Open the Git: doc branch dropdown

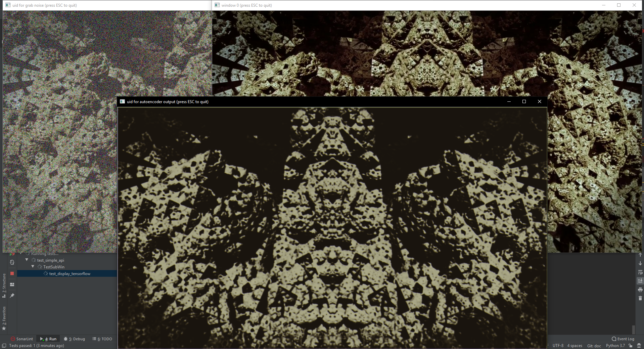[594, 346]
